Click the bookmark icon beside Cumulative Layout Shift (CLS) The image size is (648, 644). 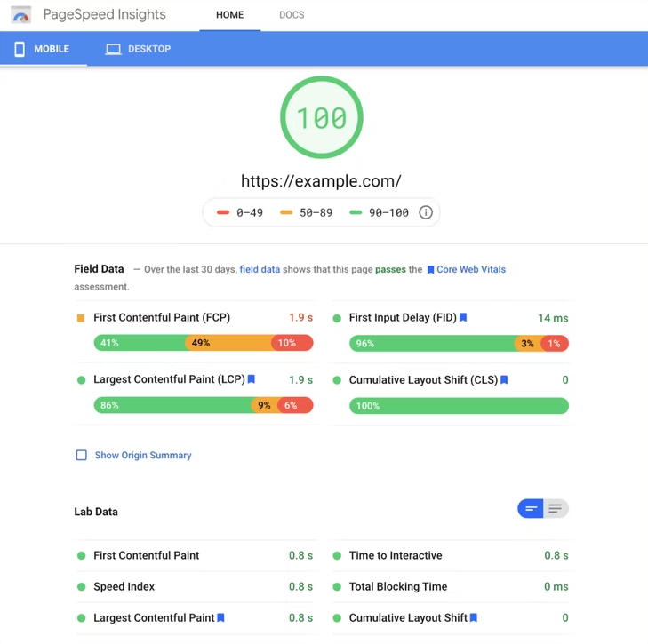(x=504, y=379)
